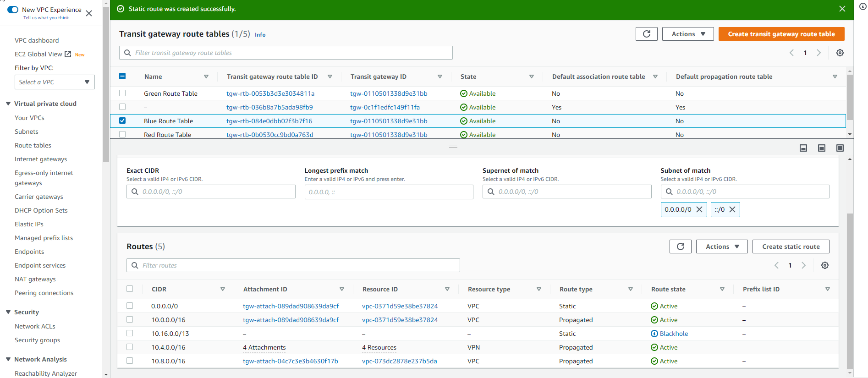Check the 0.0.0.0/0 route row
The image size is (868, 378).
(x=130, y=306)
